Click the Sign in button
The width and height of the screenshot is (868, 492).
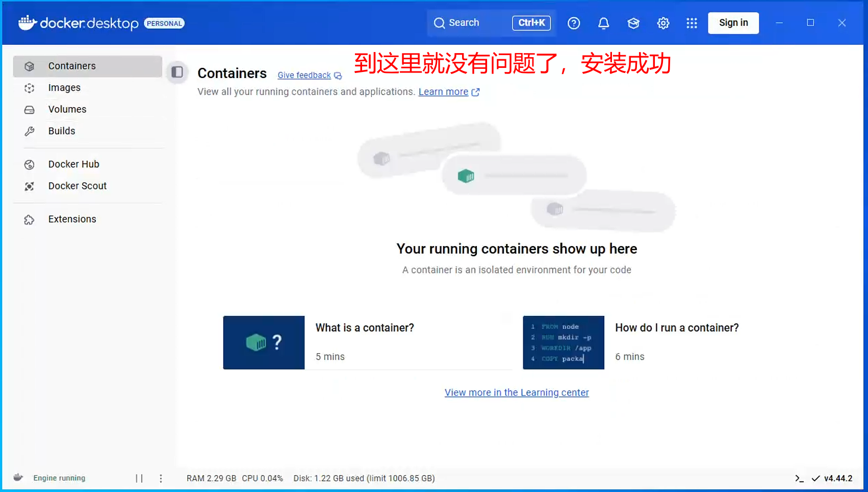[x=733, y=23]
